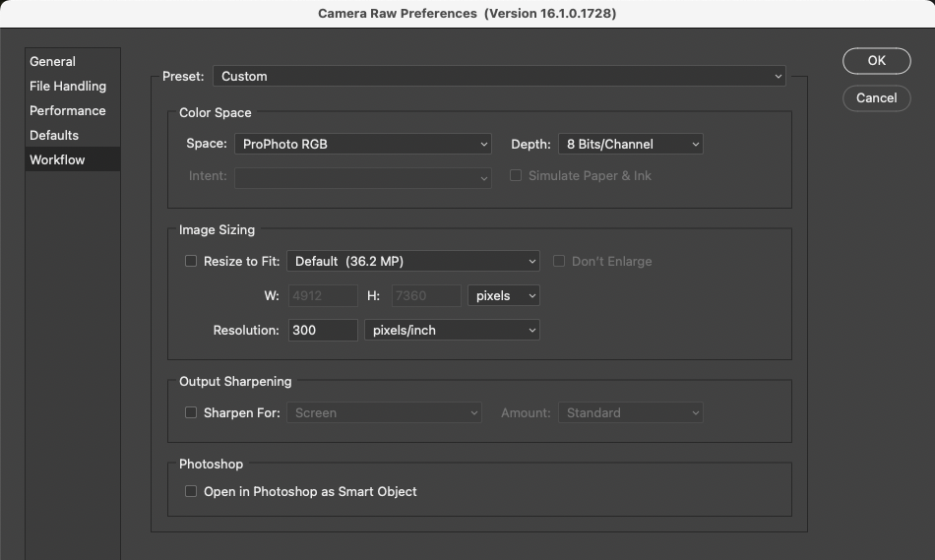Image resolution: width=935 pixels, height=560 pixels.
Task: Open the Depth dropdown for bits per channel
Action: (x=630, y=144)
